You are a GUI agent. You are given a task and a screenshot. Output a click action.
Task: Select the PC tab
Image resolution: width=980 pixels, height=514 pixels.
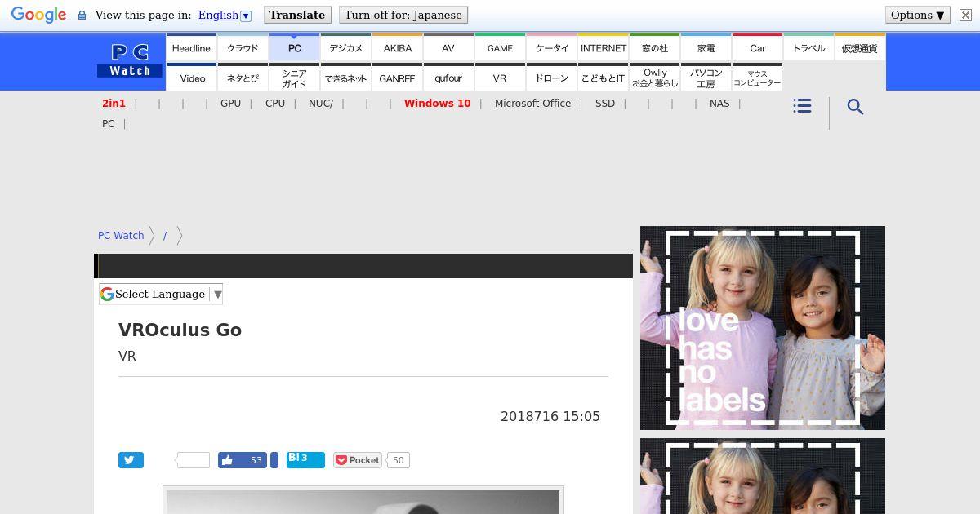(x=294, y=47)
